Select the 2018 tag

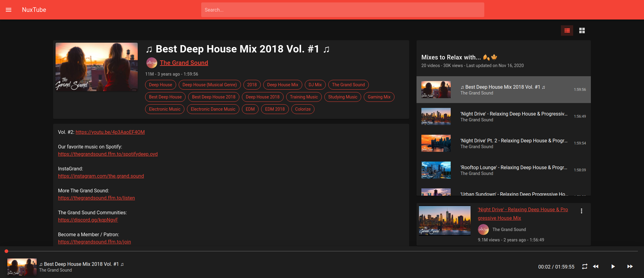(x=252, y=85)
